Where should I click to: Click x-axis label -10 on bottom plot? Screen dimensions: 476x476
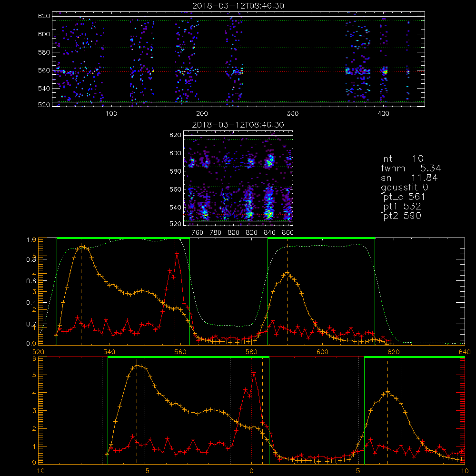pos(38,471)
